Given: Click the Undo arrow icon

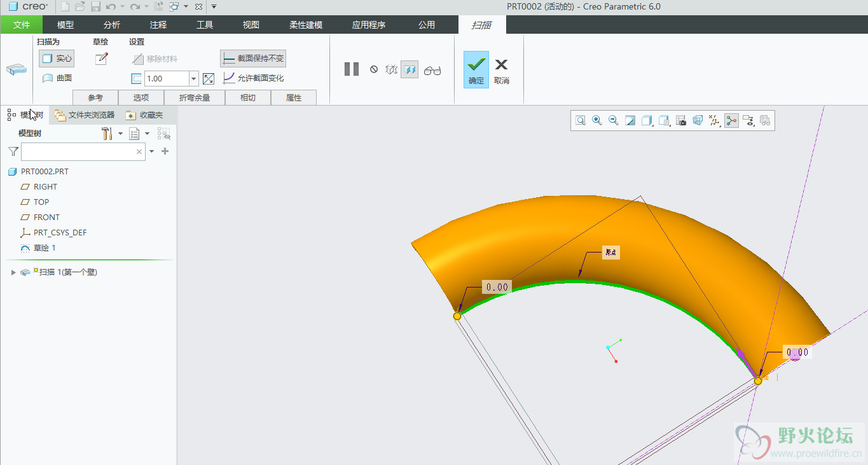Looking at the screenshot, I should [111, 6].
